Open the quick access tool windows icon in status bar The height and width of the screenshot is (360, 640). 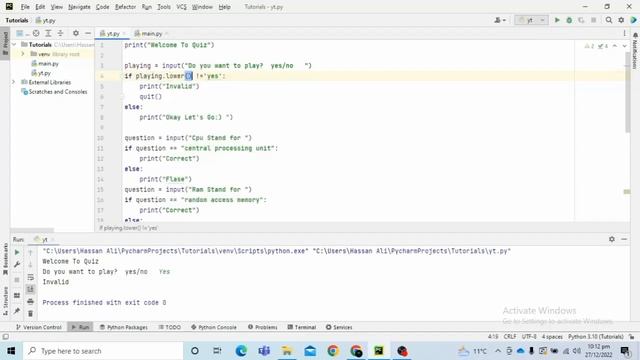5,337
